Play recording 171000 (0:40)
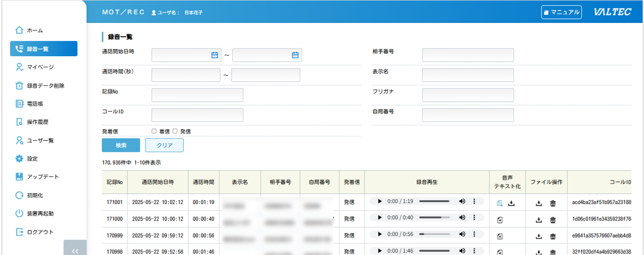 pyautogui.click(x=380, y=219)
